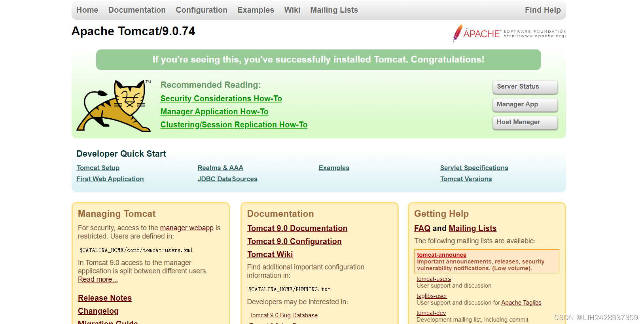Select the $CATALINA_HOME/conf/tomcat-users.xml path text
Screen dimensions: 644x324
(136, 250)
